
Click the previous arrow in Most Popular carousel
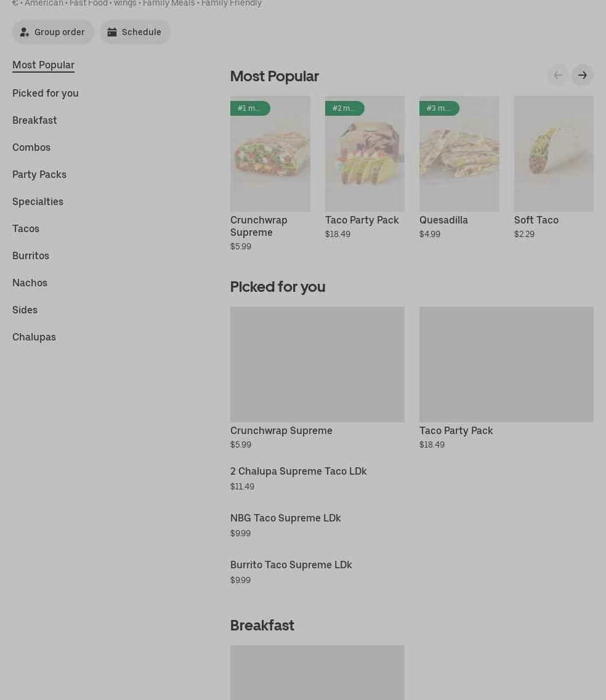click(557, 75)
